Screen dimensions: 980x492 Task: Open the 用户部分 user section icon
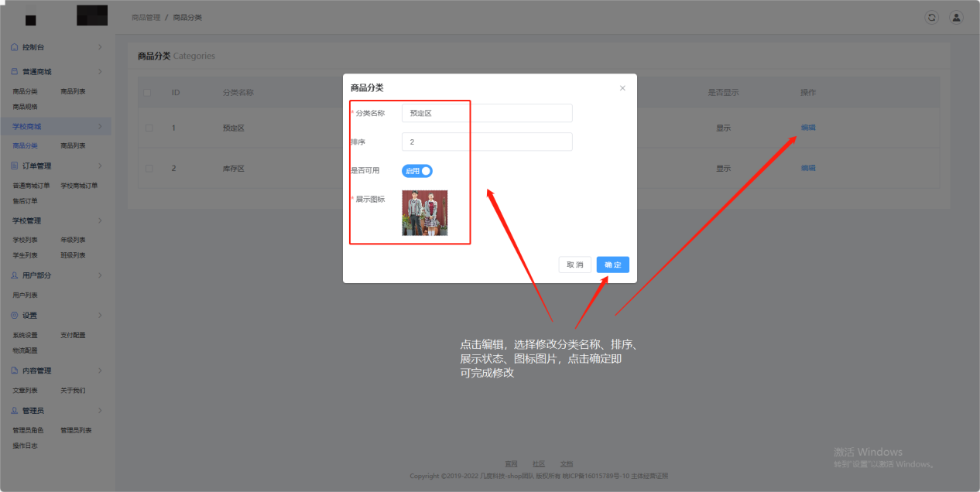pyautogui.click(x=13, y=275)
